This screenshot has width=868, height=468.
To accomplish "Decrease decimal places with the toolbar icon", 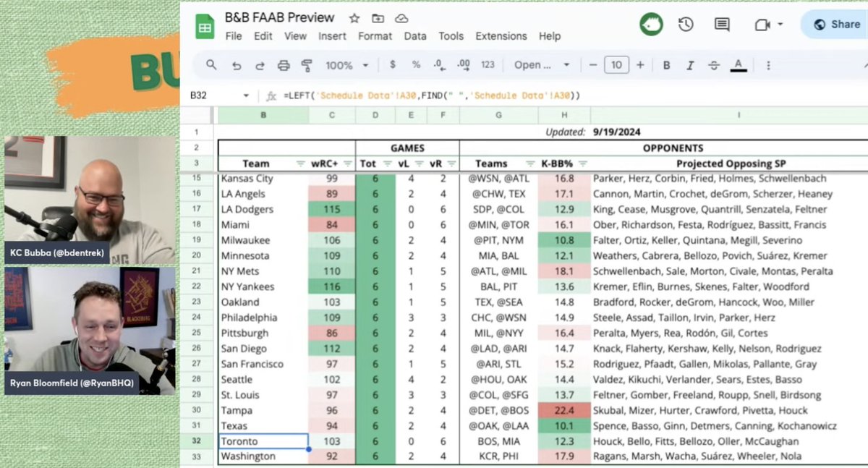I will click(438, 64).
